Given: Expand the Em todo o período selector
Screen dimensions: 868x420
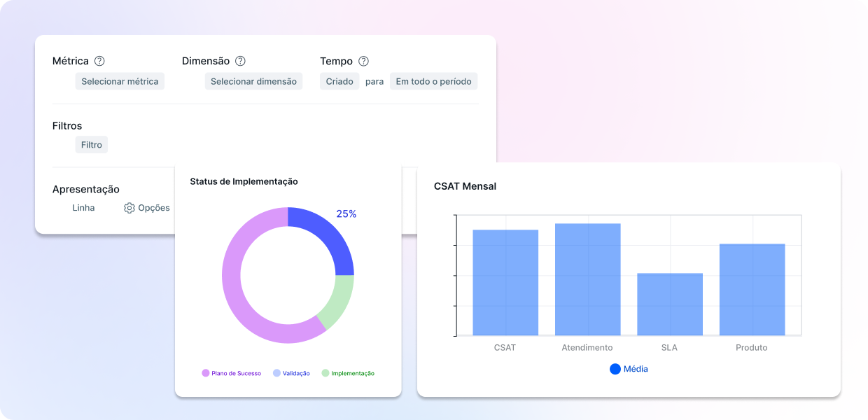Looking at the screenshot, I should coord(433,81).
